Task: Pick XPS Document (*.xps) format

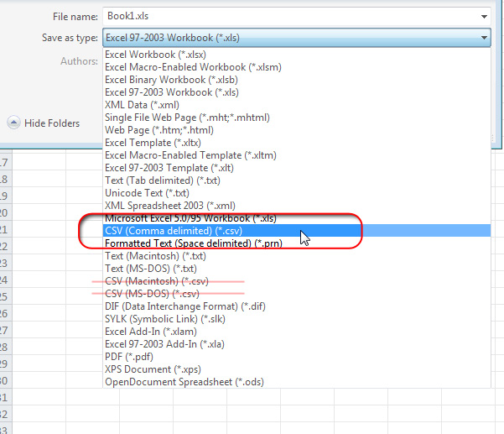Action: (296, 369)
